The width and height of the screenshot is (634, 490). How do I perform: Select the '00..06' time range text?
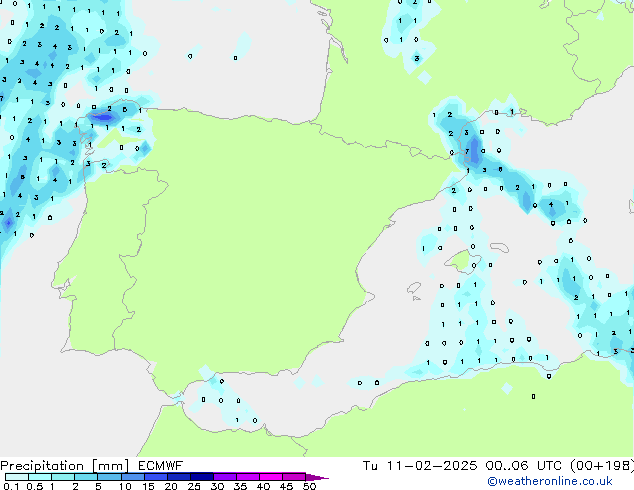tap(507, 466)
